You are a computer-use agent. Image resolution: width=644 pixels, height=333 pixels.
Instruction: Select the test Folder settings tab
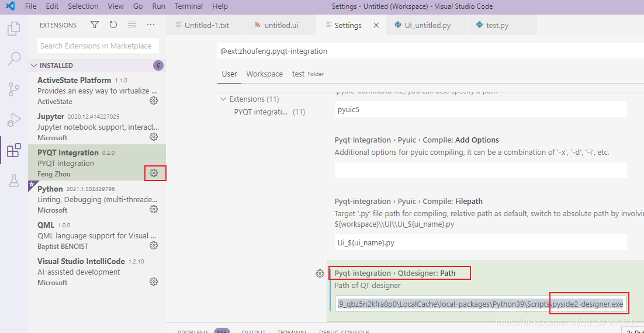(308, 74)
